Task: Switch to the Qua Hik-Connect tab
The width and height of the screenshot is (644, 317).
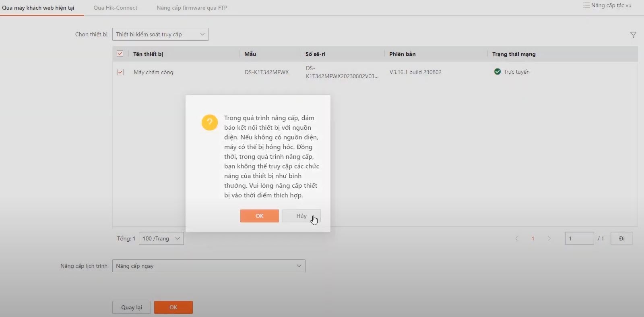Action: [116, 8]
